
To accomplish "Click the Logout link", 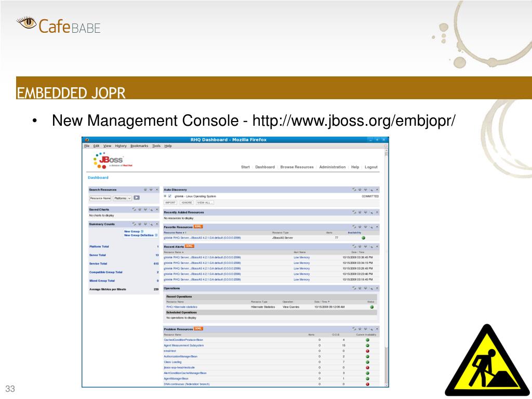I will pos(371,167).
